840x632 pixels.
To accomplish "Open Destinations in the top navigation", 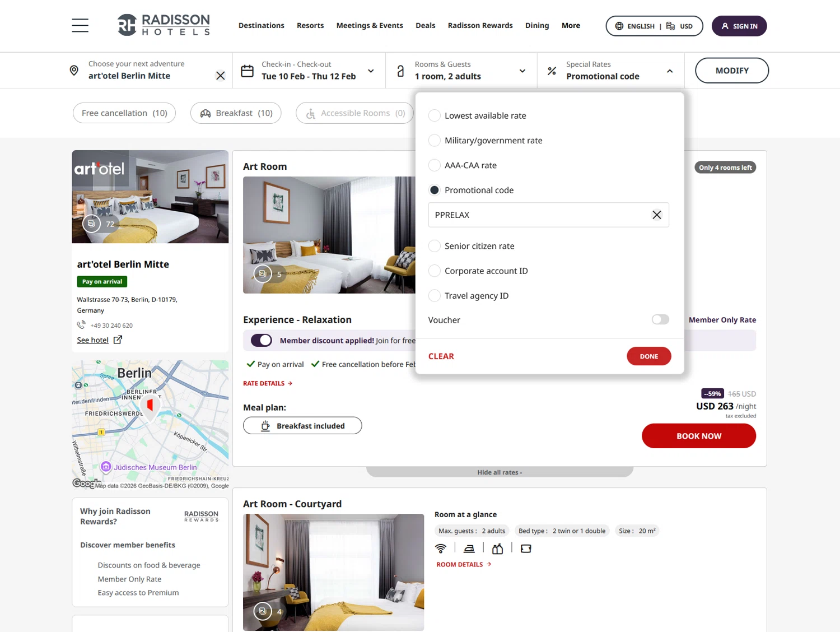I will click(x=262, y=25).
